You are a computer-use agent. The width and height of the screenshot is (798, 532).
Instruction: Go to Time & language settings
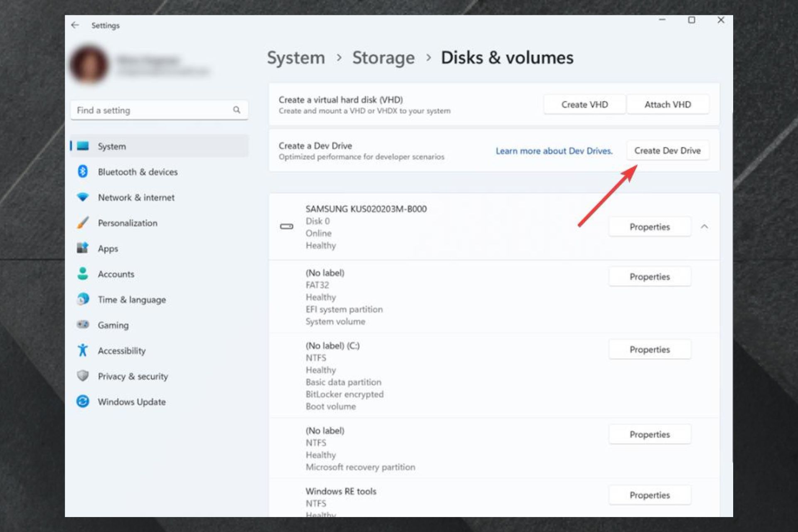[x=132, y=300]
